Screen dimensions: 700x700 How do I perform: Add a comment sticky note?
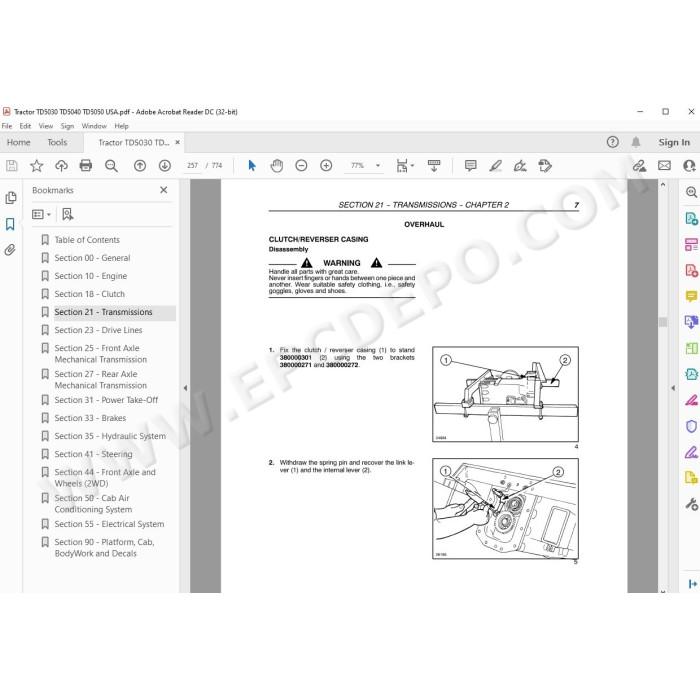pyautogui.click(x=471, y=166)
